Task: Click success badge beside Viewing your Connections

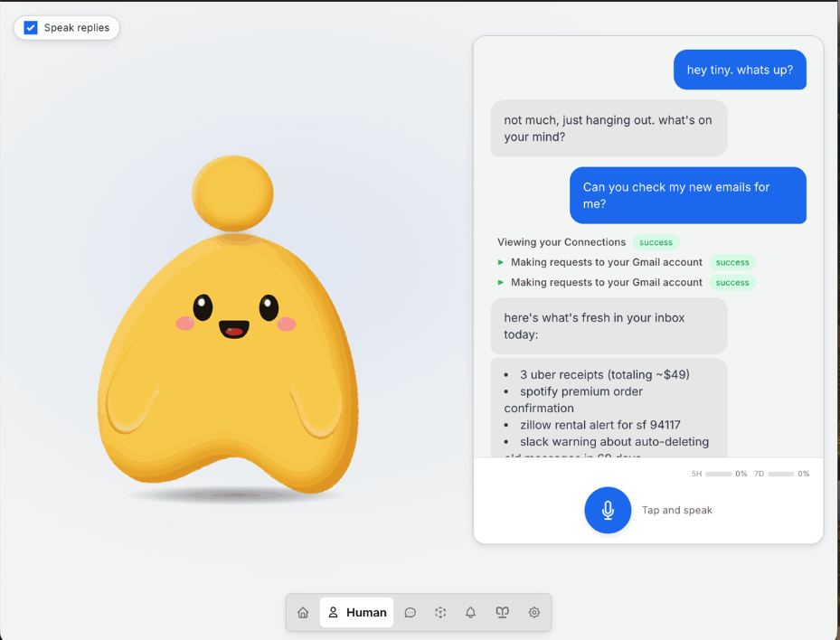Action: (x=656, y=242)
